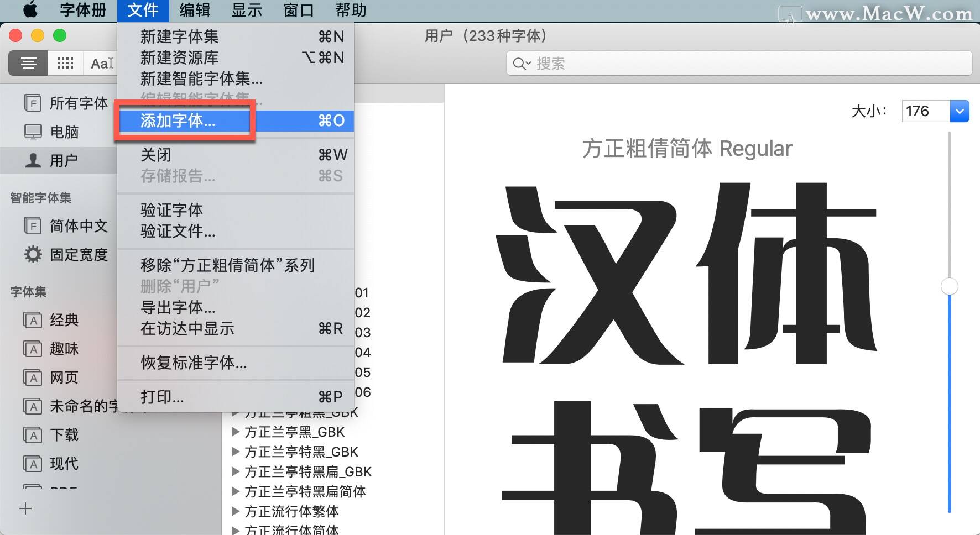This screenshot has height=535, width=980.
Task: Open the 大小 size dropdown arrow
Action: click(x=960, y=111)
